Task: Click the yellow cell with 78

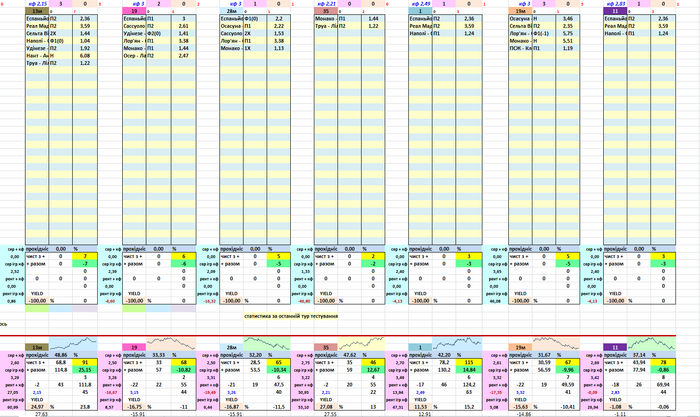Action: point(663,363)
